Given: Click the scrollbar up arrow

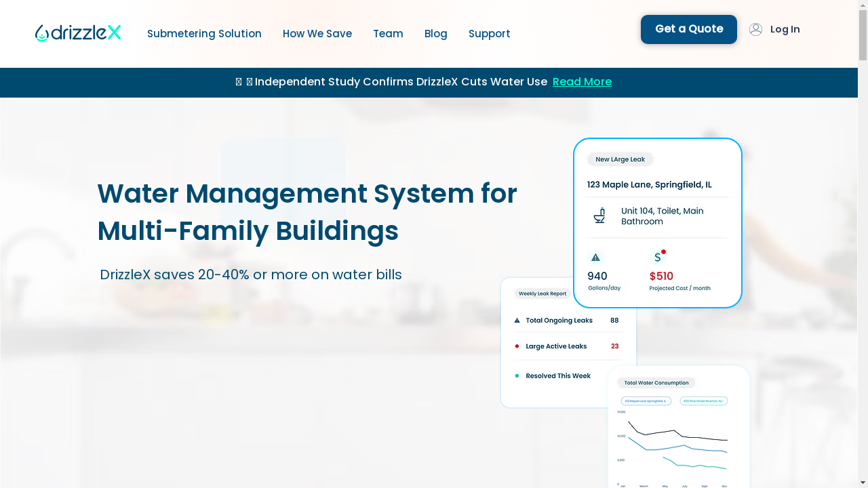Looking at the screenshot, I should pyautogui.click(x=863, y=5).
